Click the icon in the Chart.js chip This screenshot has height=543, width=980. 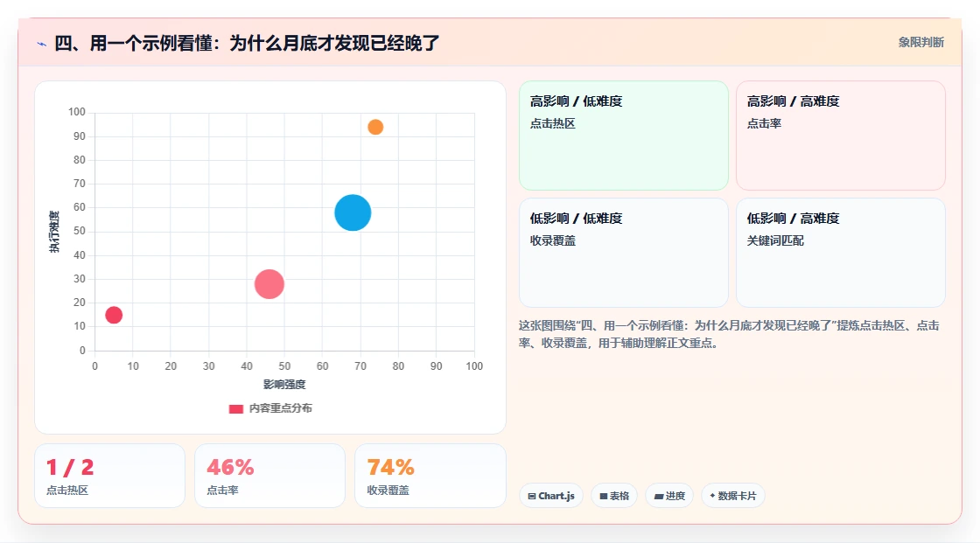click(x=532, y=496)
